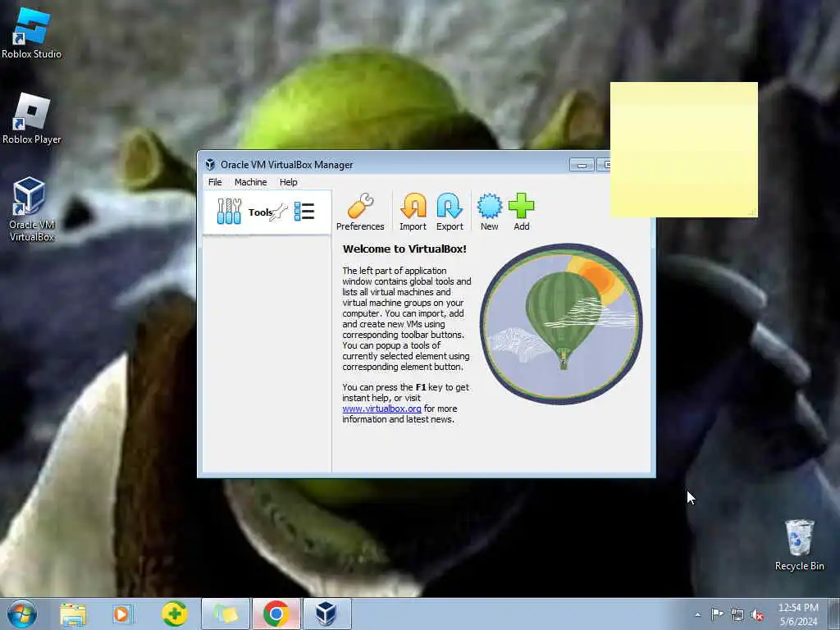Click the Welcome to VirtualBox! heading
The image size is (840, 630).
click(x=404, y=249)
